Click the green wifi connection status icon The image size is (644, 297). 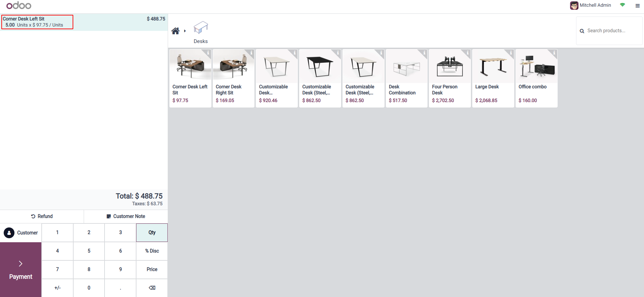pyautogui.click(x=622, y=5)
